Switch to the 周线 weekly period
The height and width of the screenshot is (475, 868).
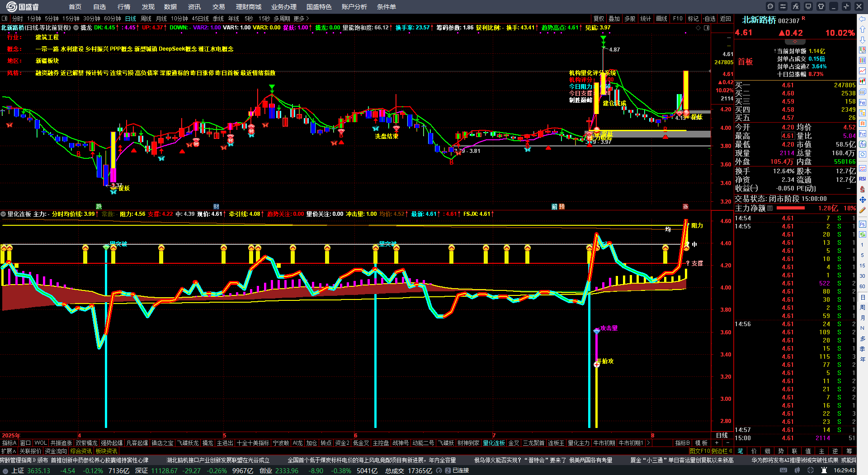click(146, 19)
